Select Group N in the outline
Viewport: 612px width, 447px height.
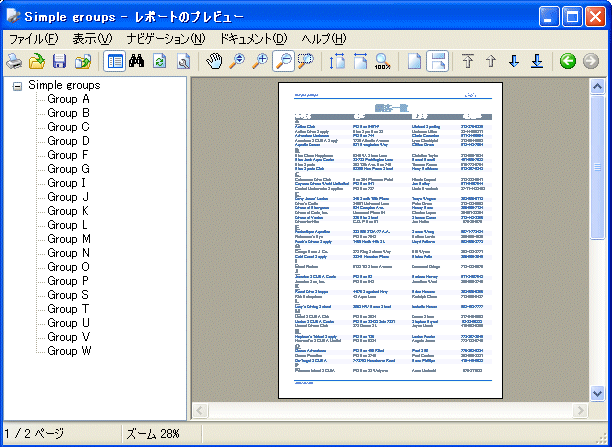(x=68, y=253)
